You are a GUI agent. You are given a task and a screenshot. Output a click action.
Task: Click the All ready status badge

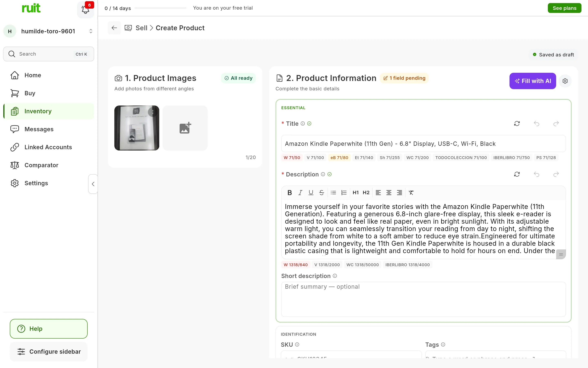(x=238, y=78)
